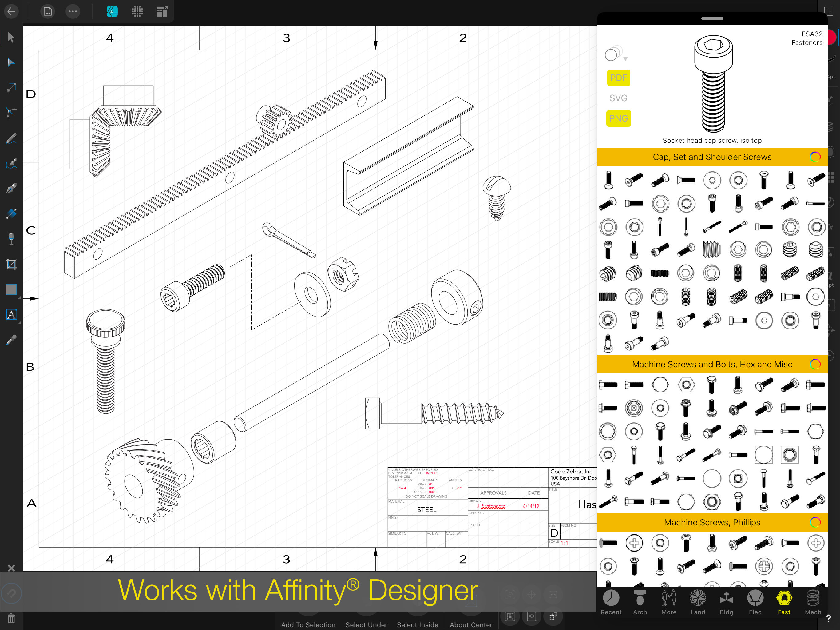The image size is (840, 630).
Task: Select the Color Picker eyedropper tool
Action: [11, 340]
